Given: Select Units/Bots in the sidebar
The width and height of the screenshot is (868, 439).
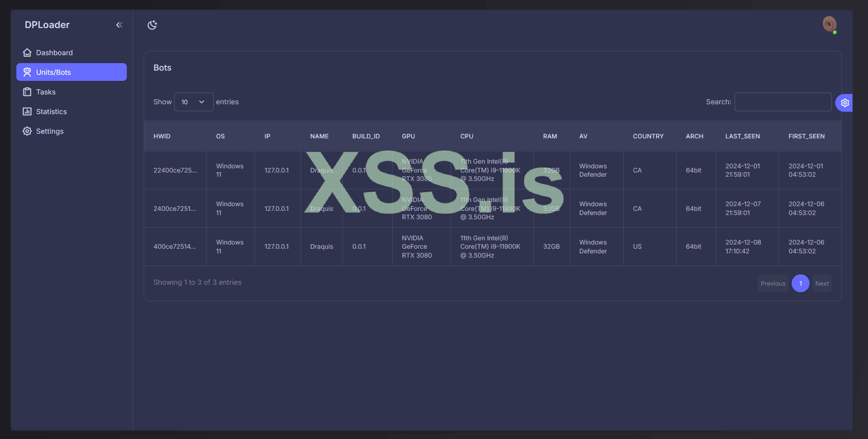Looking at the screenshot, I should point(72,72).
